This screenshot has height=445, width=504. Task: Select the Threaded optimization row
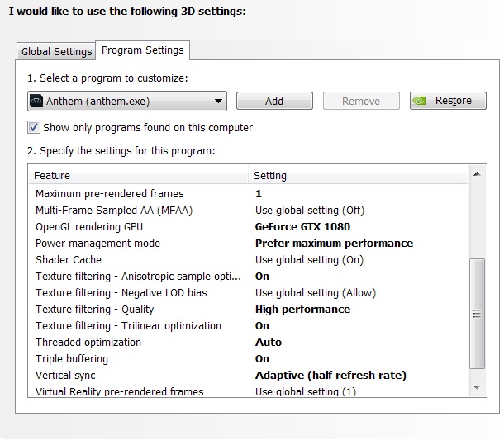(x=249, y=343)
